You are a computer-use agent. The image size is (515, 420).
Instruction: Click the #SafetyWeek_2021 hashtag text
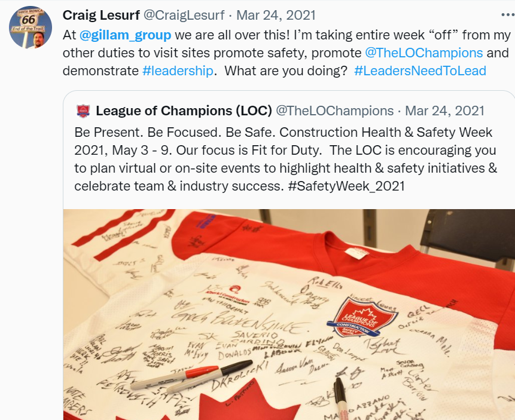[346, 186]
